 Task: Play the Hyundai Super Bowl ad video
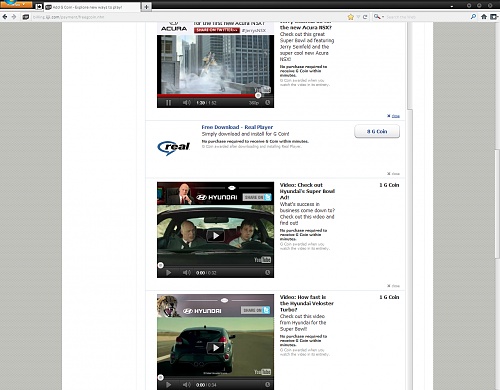(216, 236)
